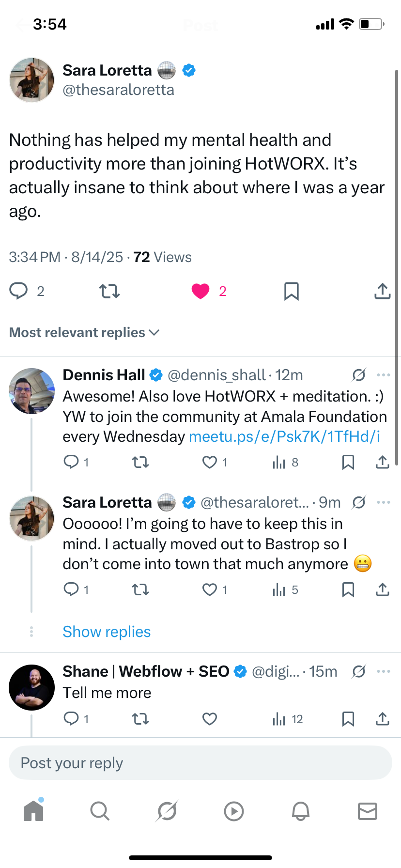Unlike the main post's pink heart
Image resolution: width=401 pixels, height=868 pixels.
click(x=200, y=291)
